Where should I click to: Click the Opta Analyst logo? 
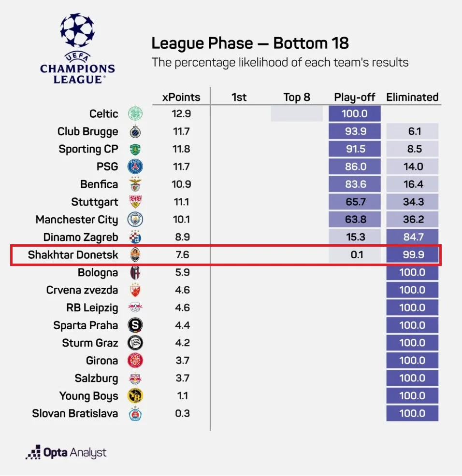click(x=66, y=453)
